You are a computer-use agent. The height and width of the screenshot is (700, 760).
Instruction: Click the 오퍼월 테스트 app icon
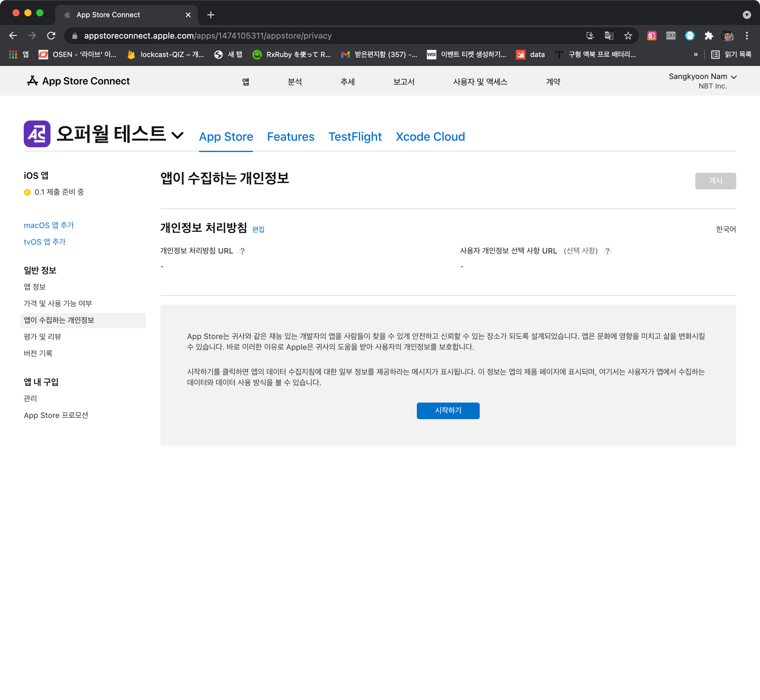pos(37,134)
